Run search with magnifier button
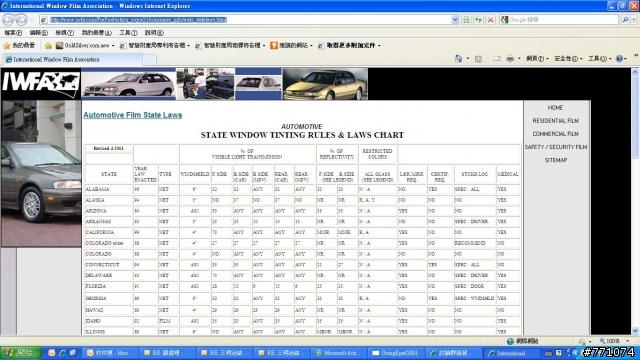640x360 pixels. pos(625,19)
